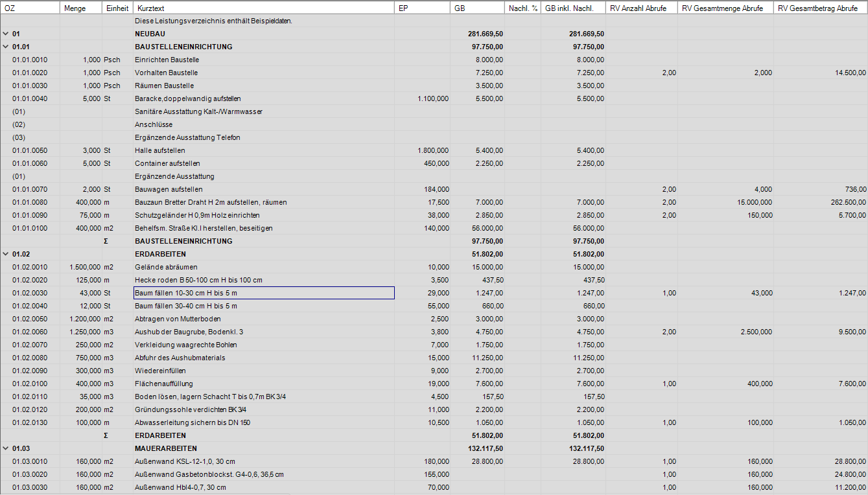This screenshot has width=868, height=495.
Task: Click 'Abwasserleitung sichern bis DN 150'
Action: [x=193, y=422]
